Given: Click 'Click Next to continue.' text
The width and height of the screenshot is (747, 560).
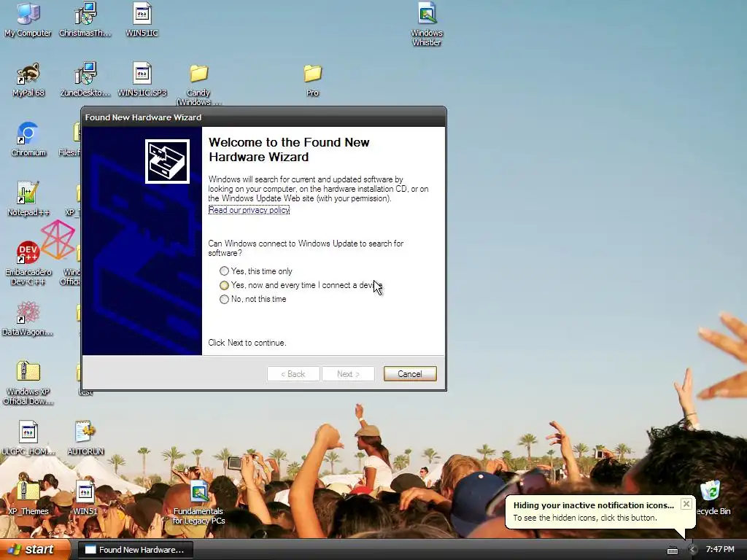Looking at the screenshot, I should [247, 343].
